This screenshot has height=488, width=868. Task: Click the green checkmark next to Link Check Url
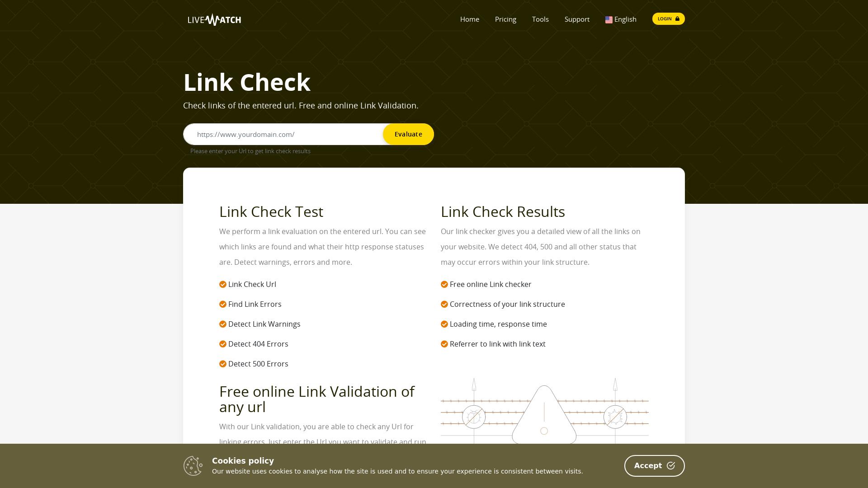(x=222, y=284)
